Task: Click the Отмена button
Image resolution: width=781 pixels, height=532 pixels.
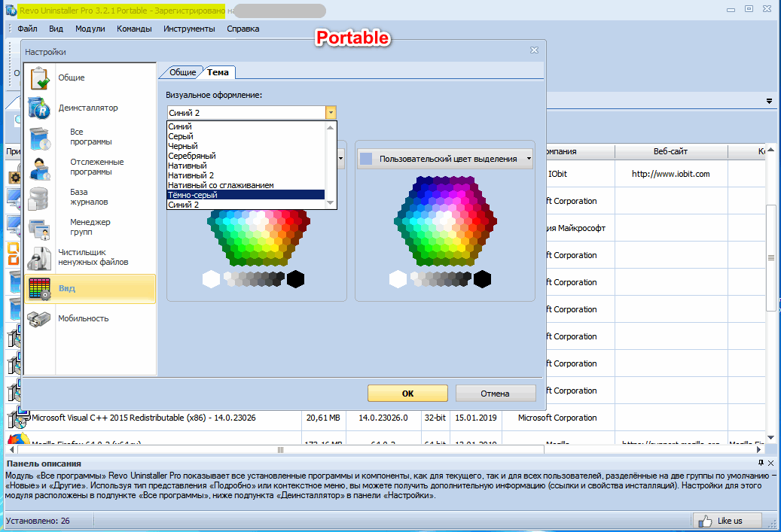Action: [494, 394]
